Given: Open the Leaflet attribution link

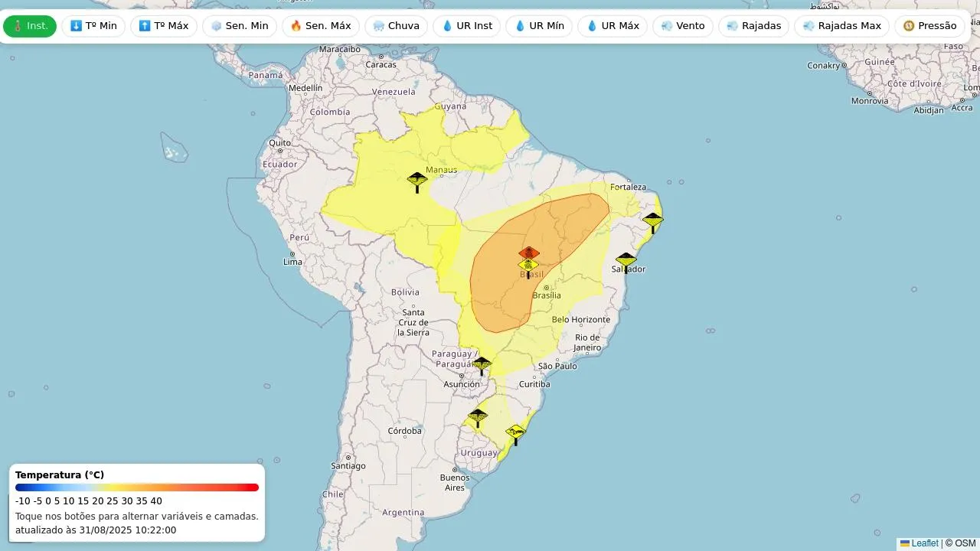Looking at the screenshot, I should [x=924, y=543].
